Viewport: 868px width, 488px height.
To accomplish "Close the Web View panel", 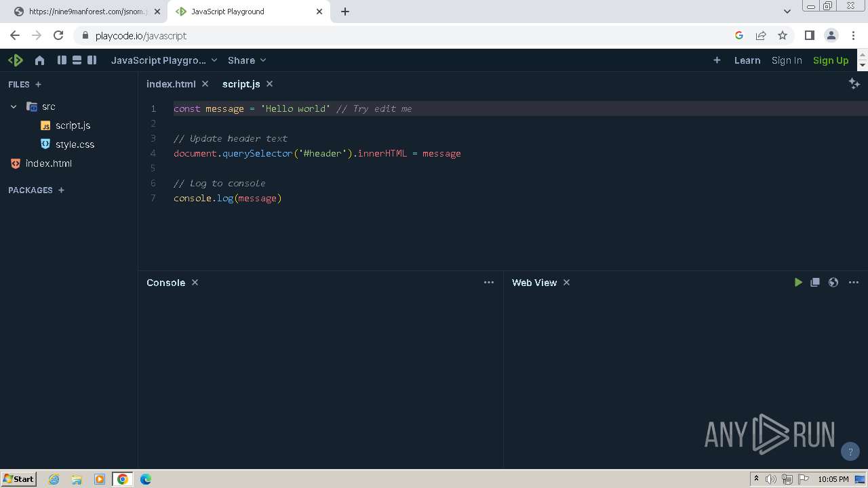I will [566, 283].
